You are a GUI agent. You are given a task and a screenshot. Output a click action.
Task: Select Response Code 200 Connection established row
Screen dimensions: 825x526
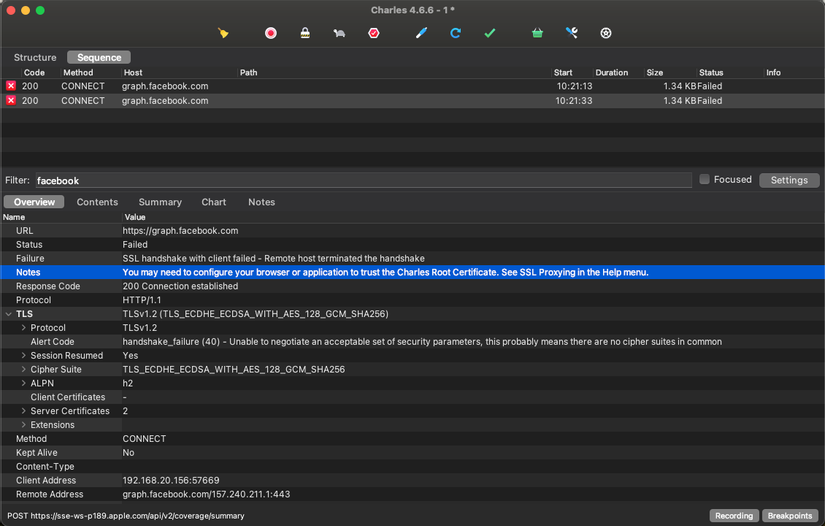412,286
